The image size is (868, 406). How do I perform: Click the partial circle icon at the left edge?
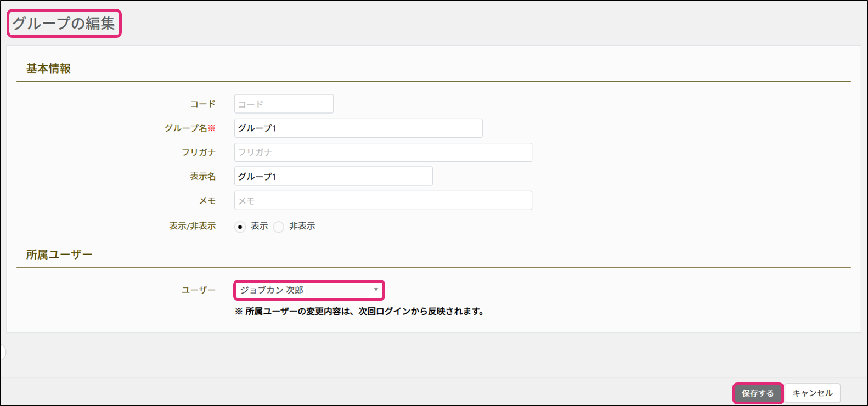tap(2, 352)
